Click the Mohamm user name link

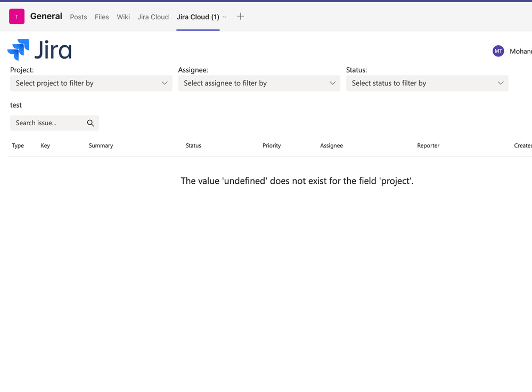point(520,51)
